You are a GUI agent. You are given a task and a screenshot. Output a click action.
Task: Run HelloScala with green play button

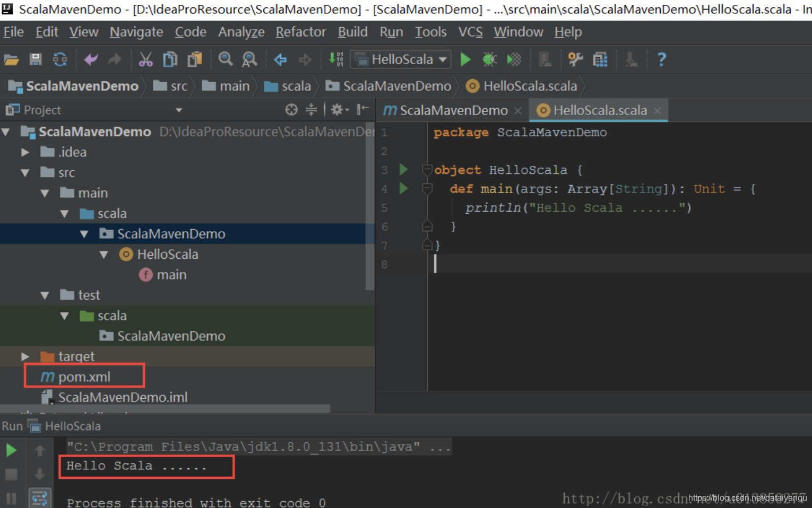465,59
